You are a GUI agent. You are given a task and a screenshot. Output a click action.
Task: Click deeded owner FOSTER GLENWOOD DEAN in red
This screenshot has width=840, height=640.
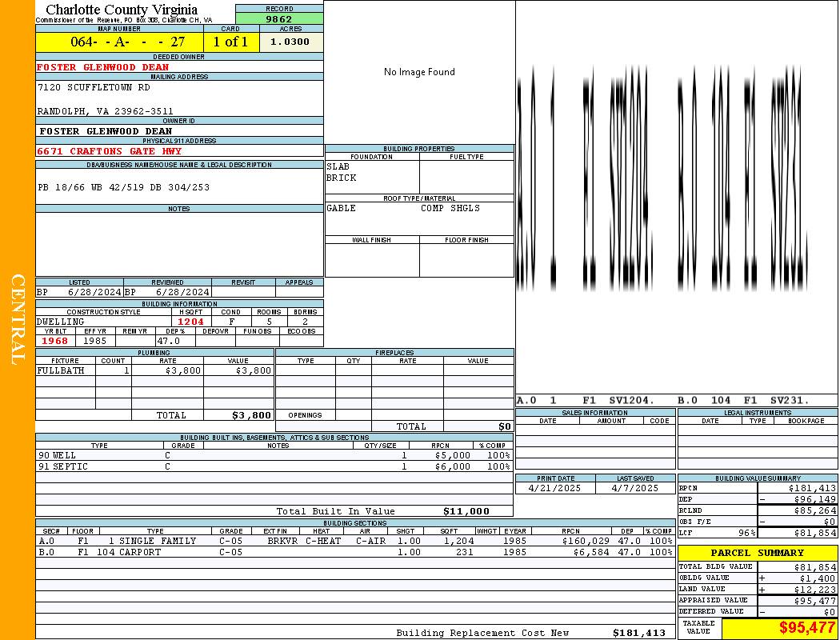[x=103, y=67]
